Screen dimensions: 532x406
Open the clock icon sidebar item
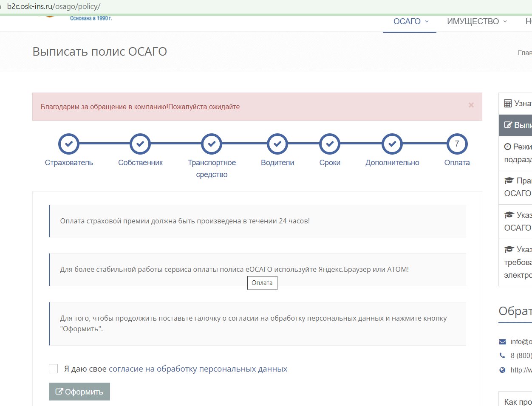pyautogui.click(x=508, y=147)
